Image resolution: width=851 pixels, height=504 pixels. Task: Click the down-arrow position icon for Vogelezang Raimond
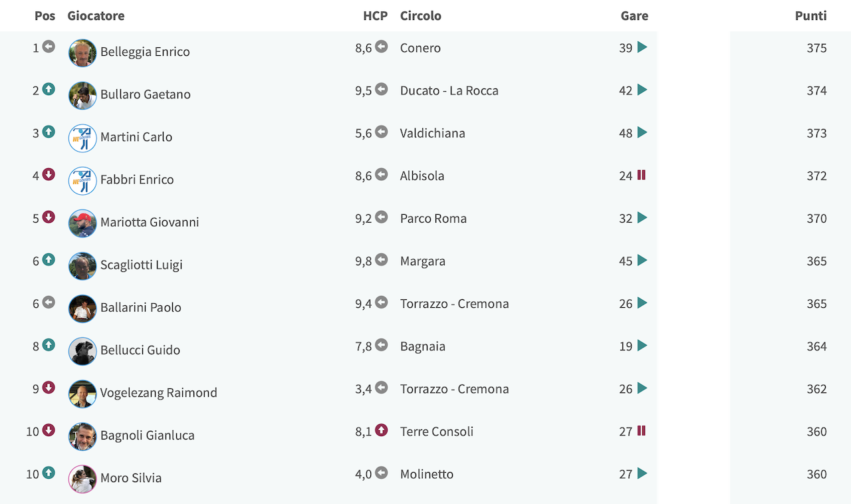click(49, 388)
